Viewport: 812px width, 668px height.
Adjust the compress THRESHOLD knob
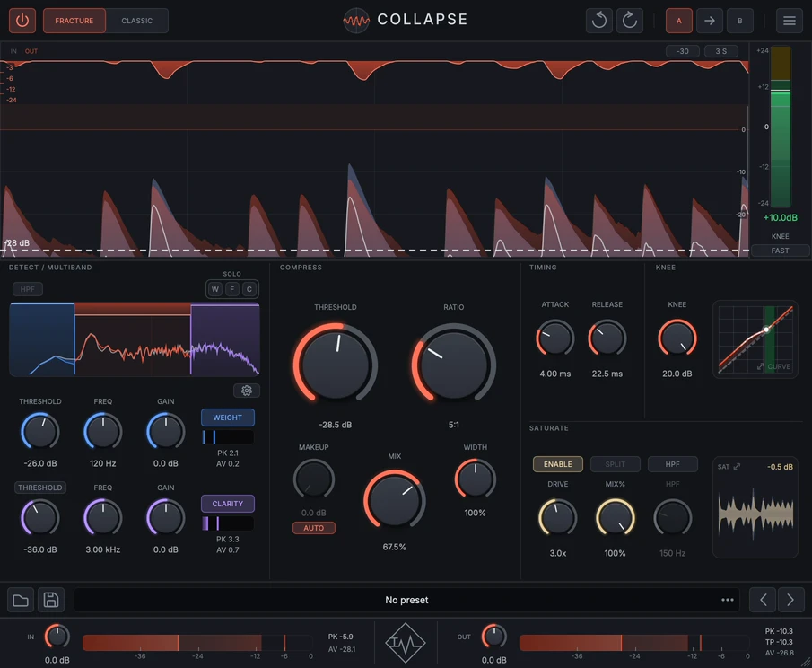coord(335,365)
